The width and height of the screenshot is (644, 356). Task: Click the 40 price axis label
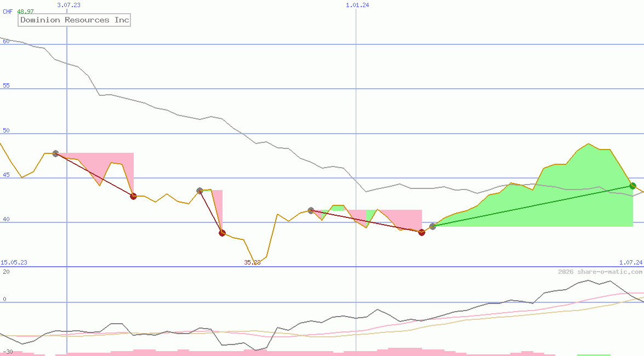(6, 219)
